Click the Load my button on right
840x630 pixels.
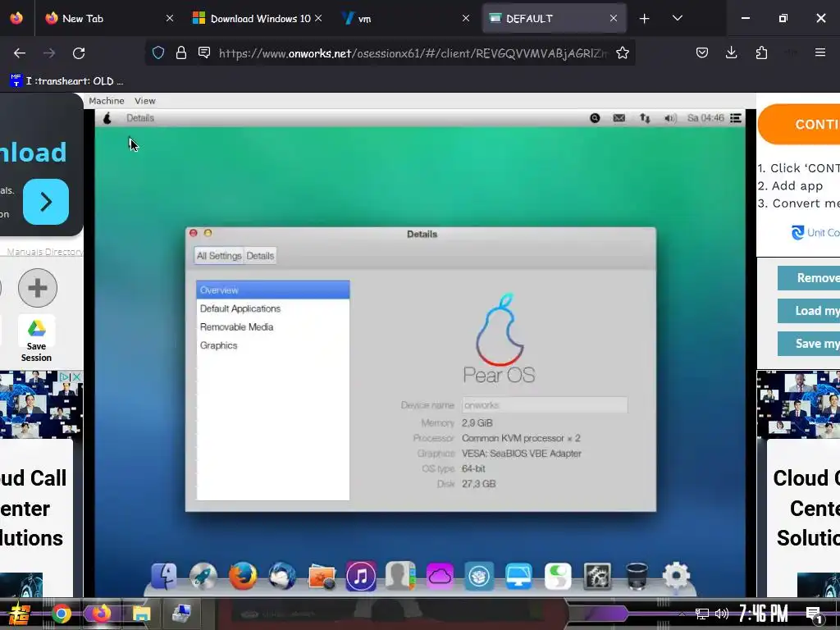pos(809,311)
